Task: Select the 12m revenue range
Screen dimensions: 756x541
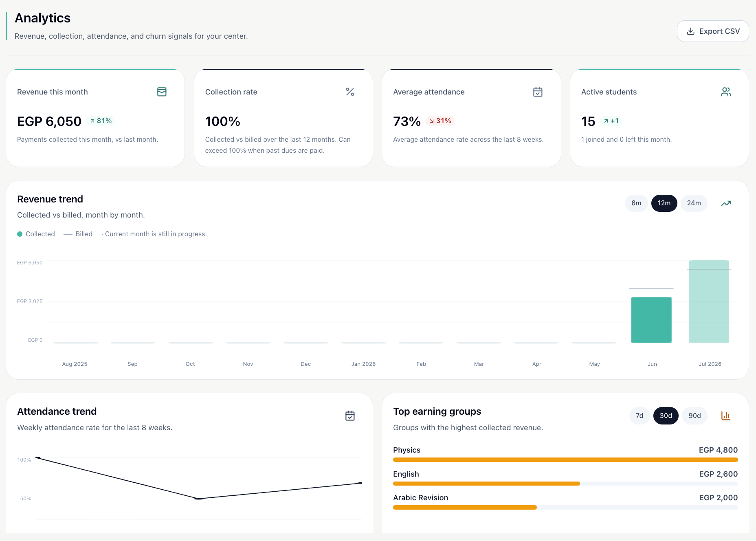Action: (664, 203)
